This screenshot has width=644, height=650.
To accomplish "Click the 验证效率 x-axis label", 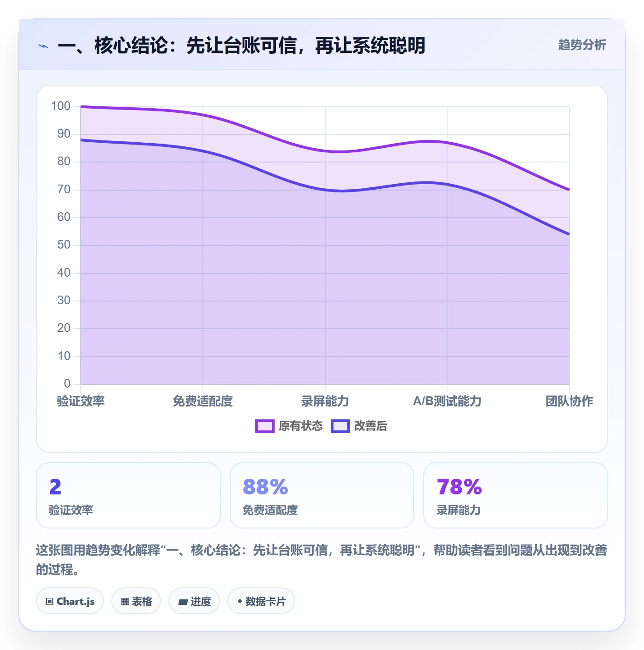I will pos(80,401).
